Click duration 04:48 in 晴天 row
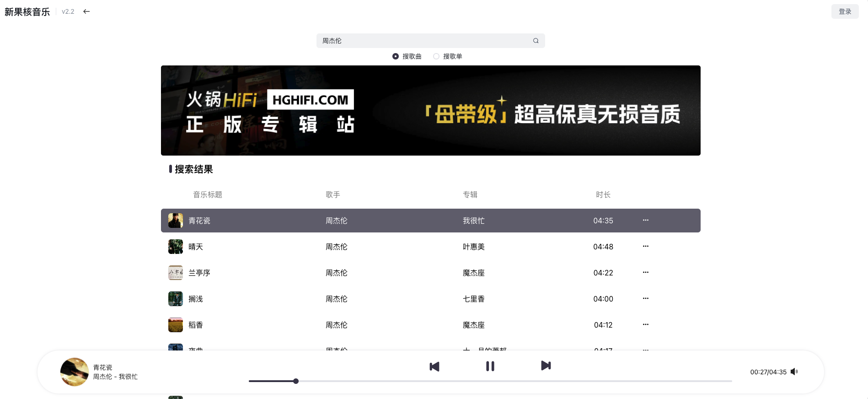Image resolution: width=868 pixels, height=399 pixels. coord(603,247)
